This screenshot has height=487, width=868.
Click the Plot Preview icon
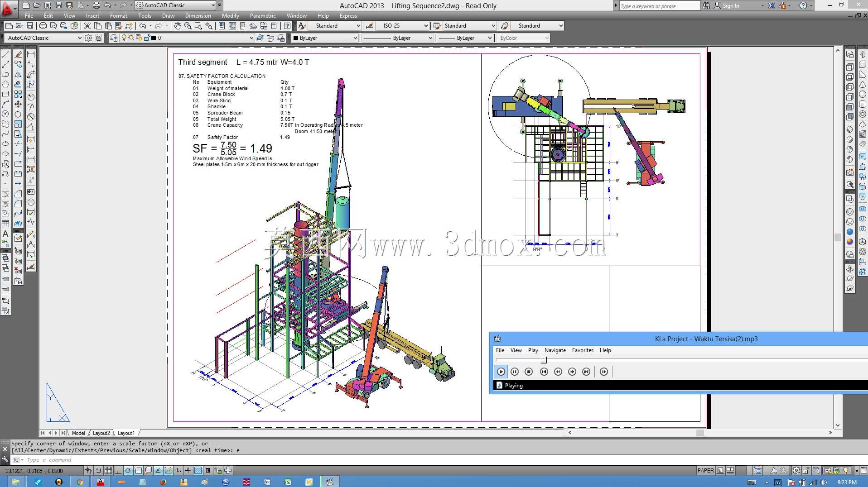53,26
